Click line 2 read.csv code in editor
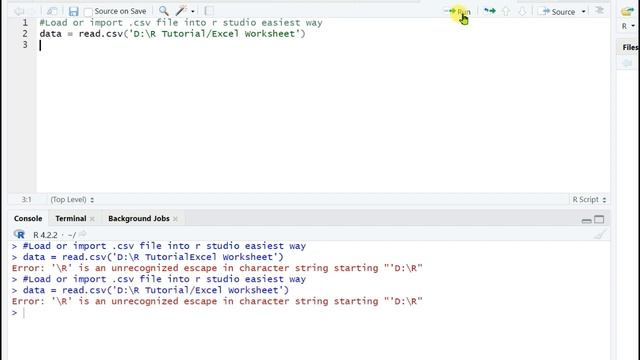This screenshot has height=360, width=640. pyautogui.click(x=172, y=34)
